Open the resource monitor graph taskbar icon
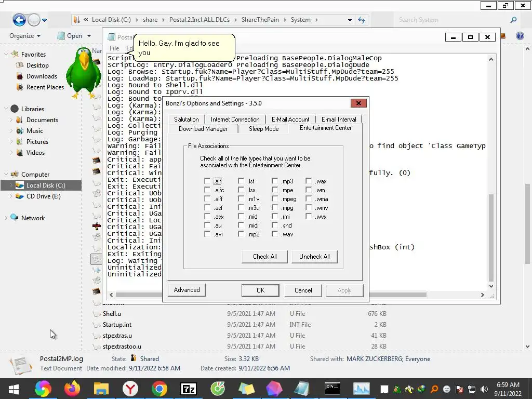The width and height of the screenshot is (532, 399). tap(362, 389)
